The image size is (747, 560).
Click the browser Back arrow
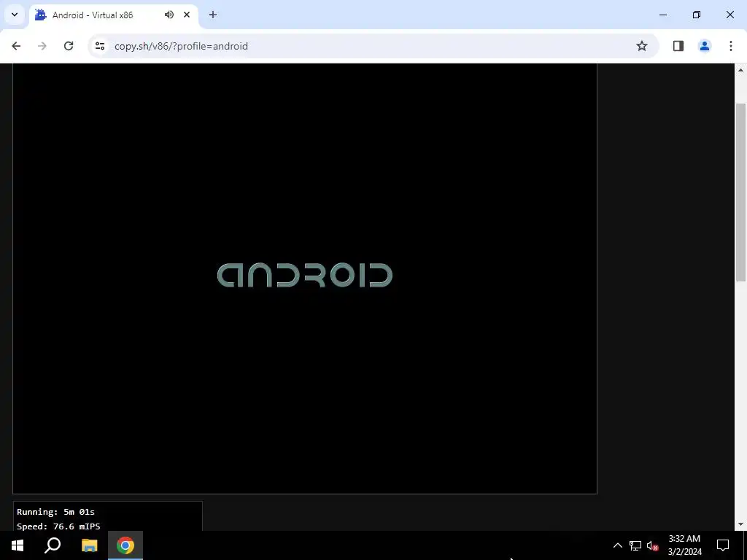pos(16,46)
